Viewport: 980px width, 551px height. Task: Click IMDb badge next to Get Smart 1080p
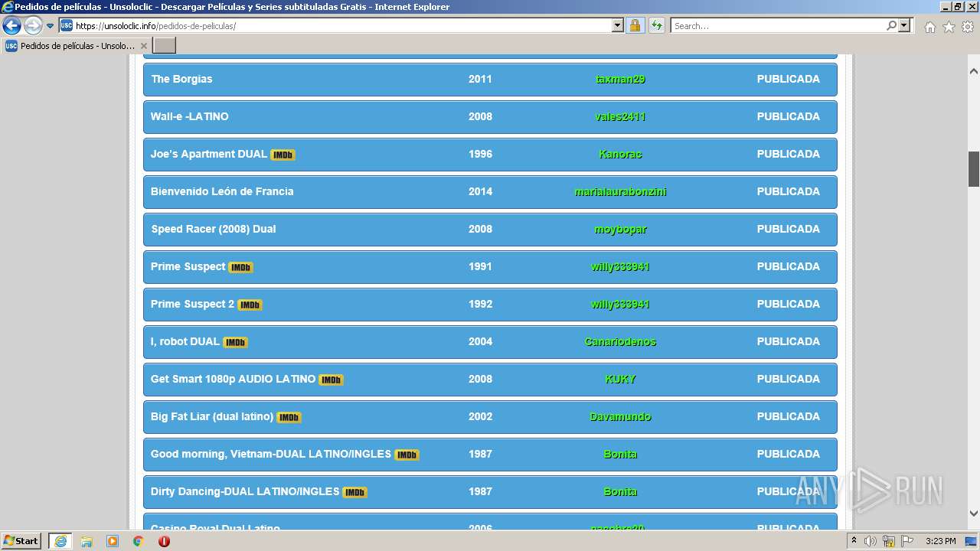(x=331, y=380)
